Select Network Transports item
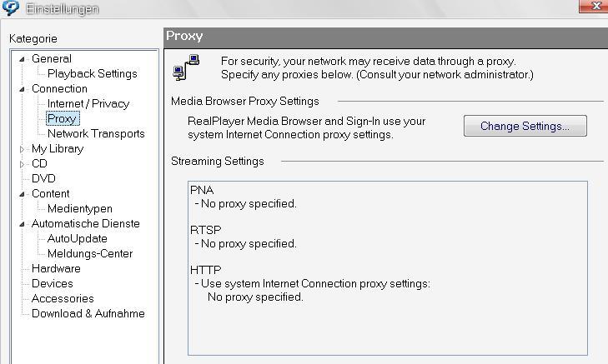Image resolution: width=608 pixels, height=364 pixels. coord(96,133)
